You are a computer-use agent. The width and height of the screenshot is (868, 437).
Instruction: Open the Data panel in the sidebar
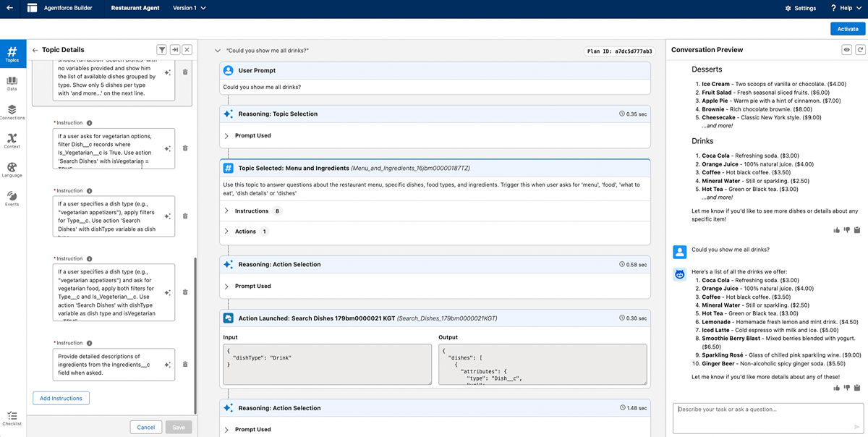(x=12, y=82)
